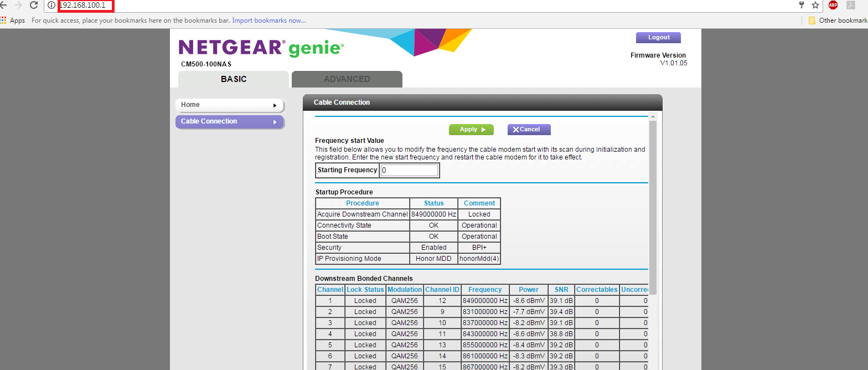Viewport: 868px width, 370px height.
Task: Click the frequency cell 831000000 Hz
Action: (485, 312)
